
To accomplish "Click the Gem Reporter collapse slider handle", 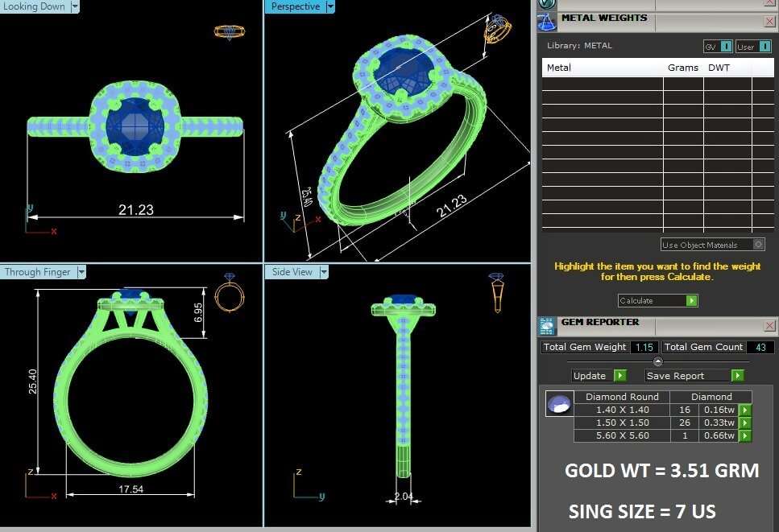I will [657, 361].
